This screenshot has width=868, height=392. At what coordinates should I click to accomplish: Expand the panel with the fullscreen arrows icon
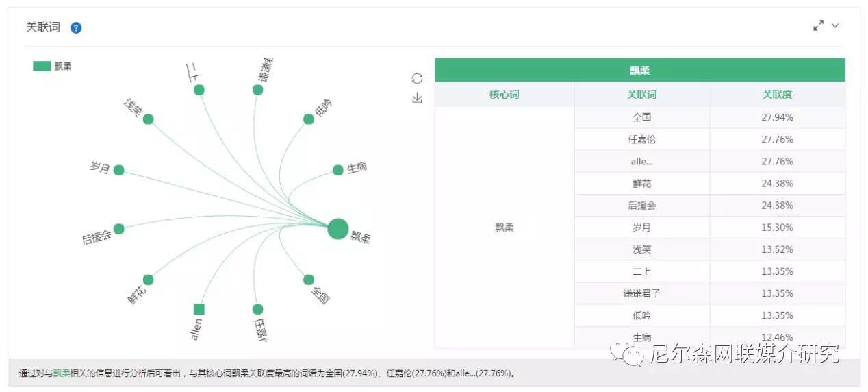[x=818, y=25]
